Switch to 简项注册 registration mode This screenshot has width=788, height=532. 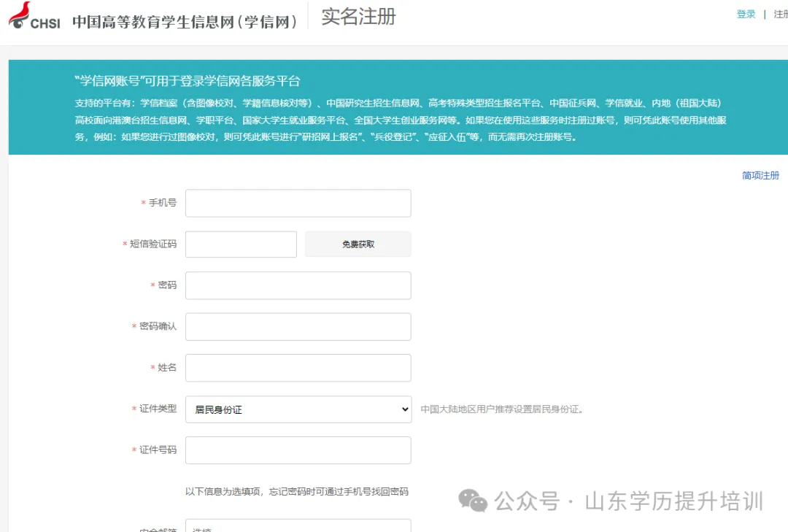pos(760,176)
